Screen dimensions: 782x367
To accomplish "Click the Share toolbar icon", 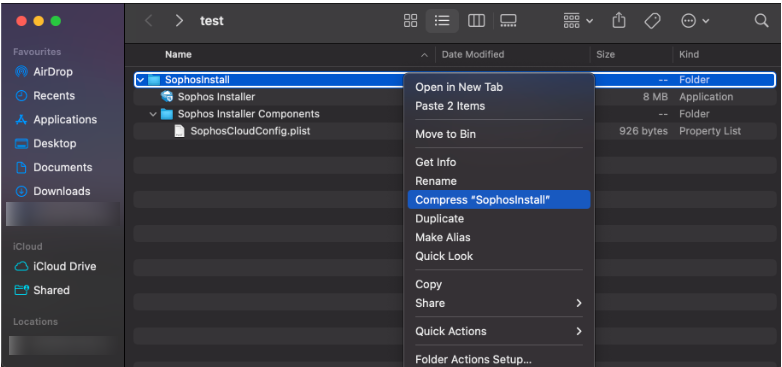I will tap(618, 20).
